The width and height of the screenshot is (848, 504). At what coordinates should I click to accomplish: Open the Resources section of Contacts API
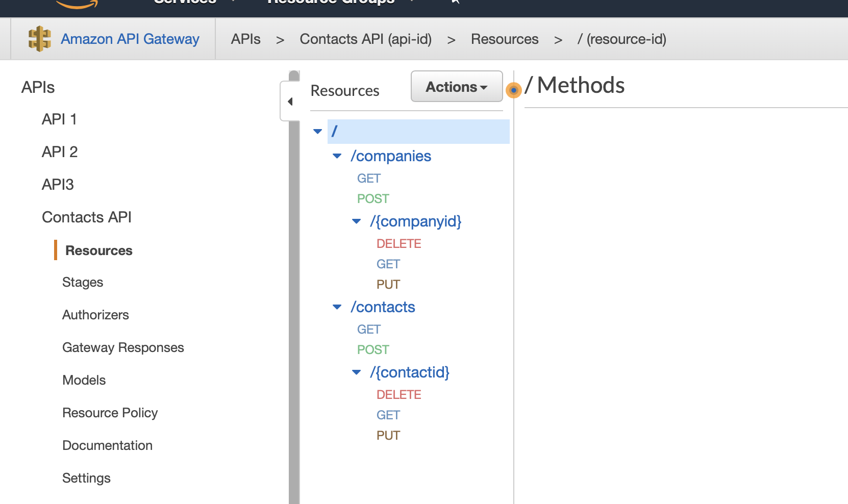click(x=99, y=250)
